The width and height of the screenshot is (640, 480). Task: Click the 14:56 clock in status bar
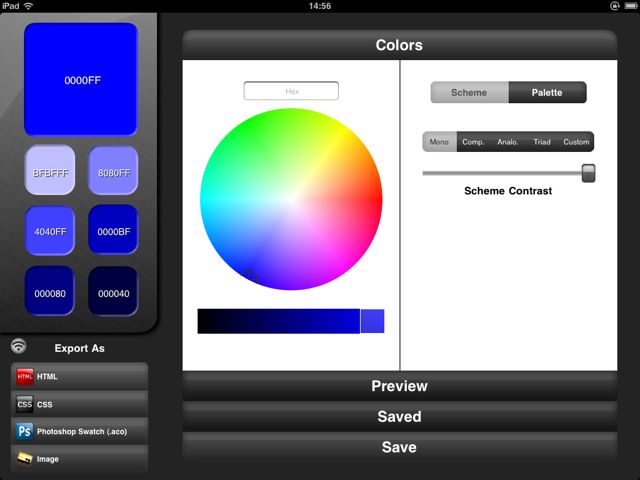320,6
